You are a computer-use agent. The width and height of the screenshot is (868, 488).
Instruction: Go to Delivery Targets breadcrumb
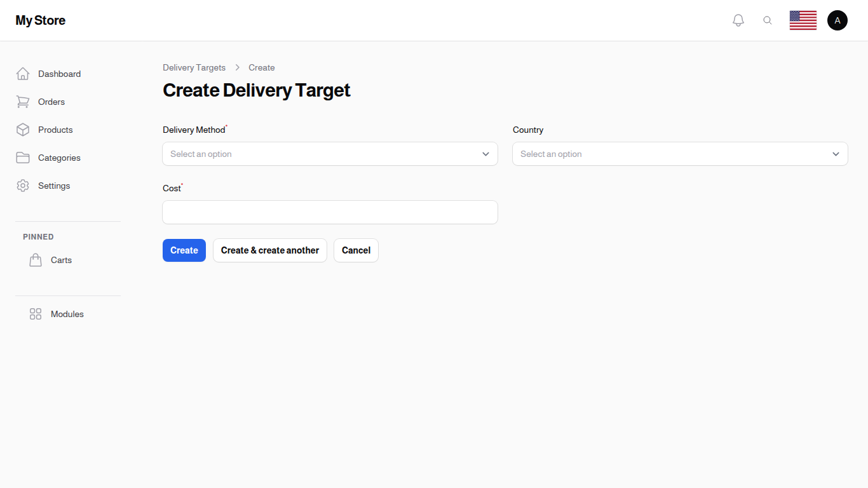pos(194,67)
